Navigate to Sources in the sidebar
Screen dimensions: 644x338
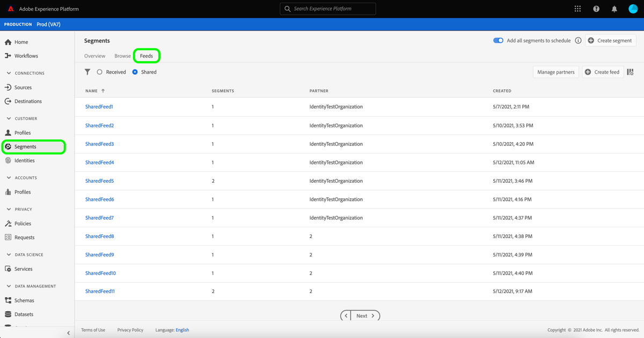24,87
